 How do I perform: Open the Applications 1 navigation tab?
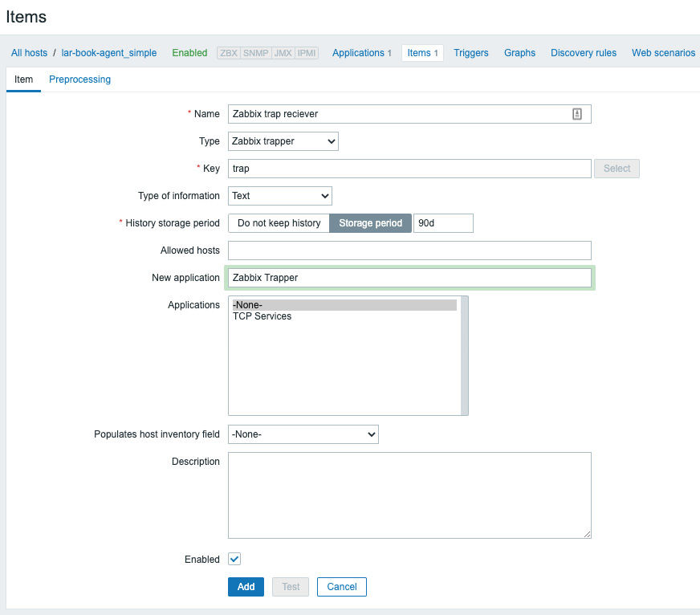click(362, 53)
